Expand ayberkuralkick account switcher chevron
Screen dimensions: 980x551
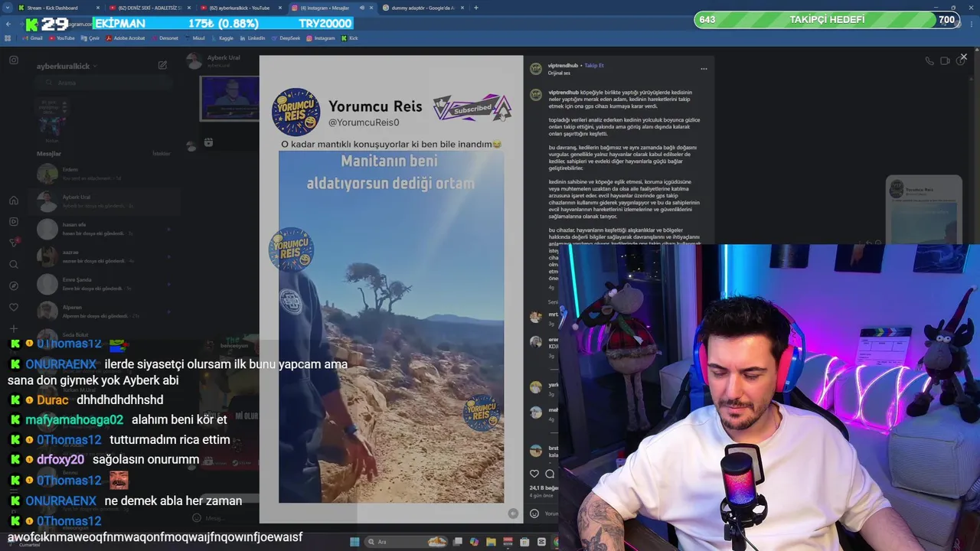[95, 67]
